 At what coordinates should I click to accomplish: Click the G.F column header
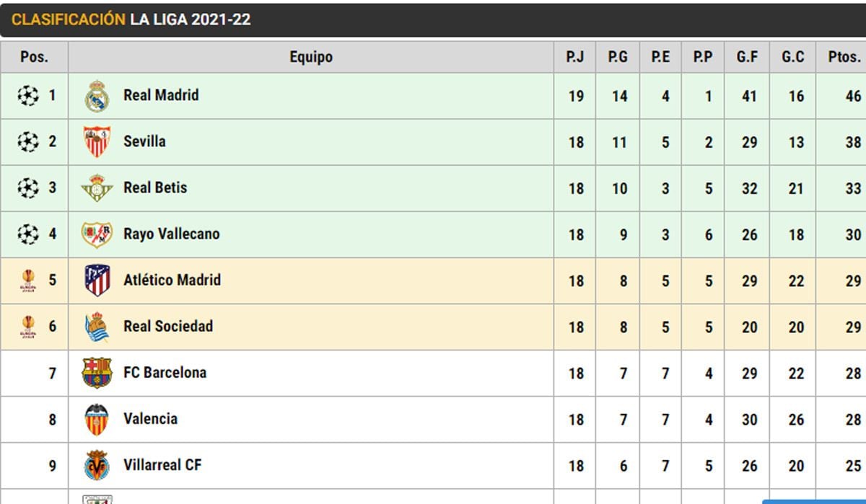[x=748, y=57]
